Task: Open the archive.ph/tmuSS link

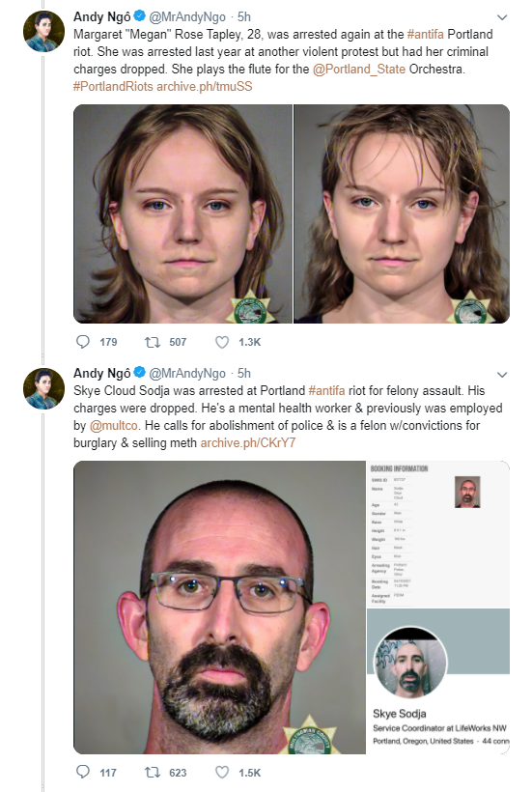Action: [x=205, y=86]
